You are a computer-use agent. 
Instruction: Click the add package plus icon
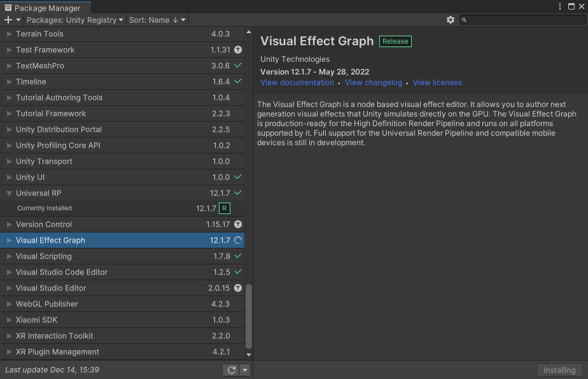(8, 20)
